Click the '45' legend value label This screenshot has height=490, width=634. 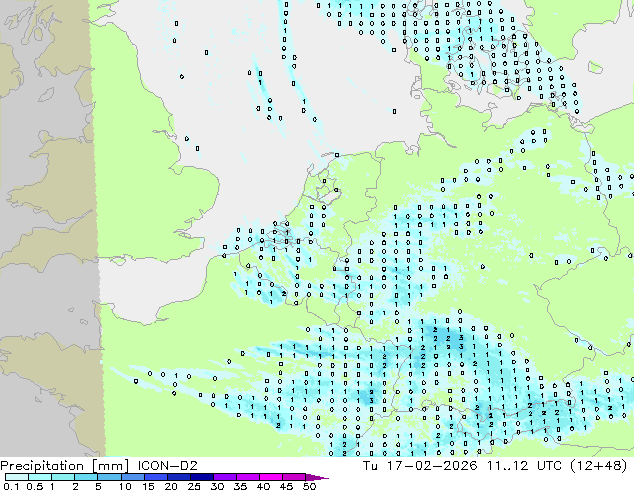[x=286, y=486]
